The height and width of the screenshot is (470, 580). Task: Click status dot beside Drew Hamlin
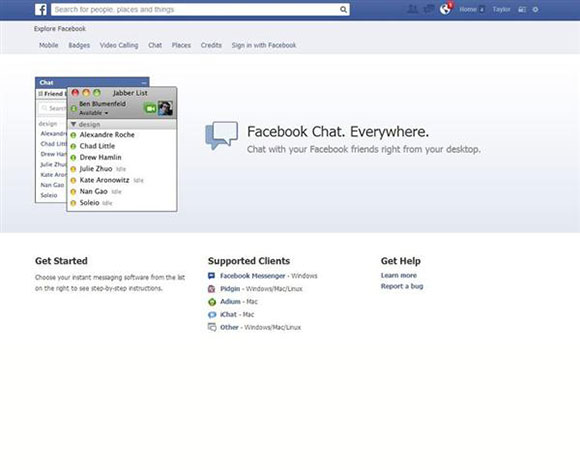73,158
